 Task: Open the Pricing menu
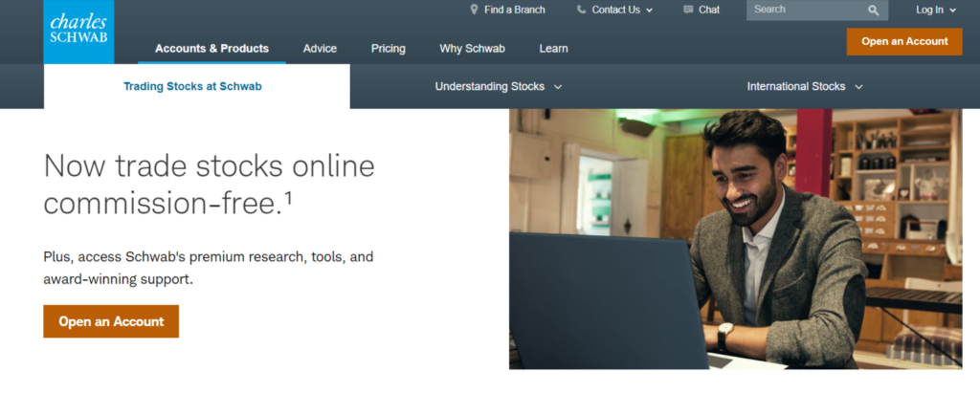pos(389,48)
